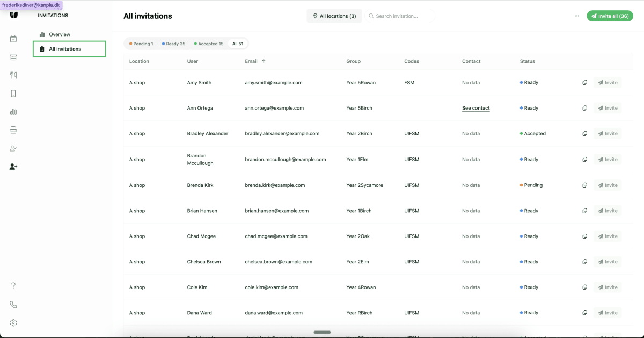Image resolution: width=644 pixels, height=338 pixels.
Task: Click the storefront icon in the sidebar
Action: click(x=13, y=57)
